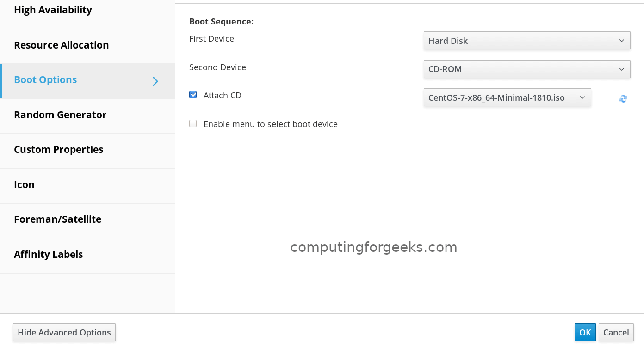Click the Hide Advanced Options button

[x=64, y=332]
